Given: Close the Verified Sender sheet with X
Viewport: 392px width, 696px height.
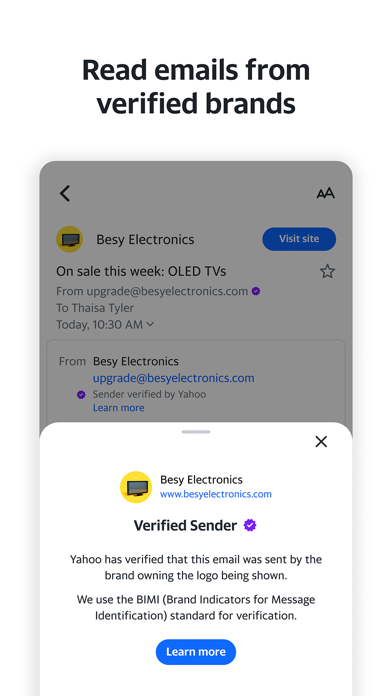Looking at the screenshot, I should pos(321,442).
